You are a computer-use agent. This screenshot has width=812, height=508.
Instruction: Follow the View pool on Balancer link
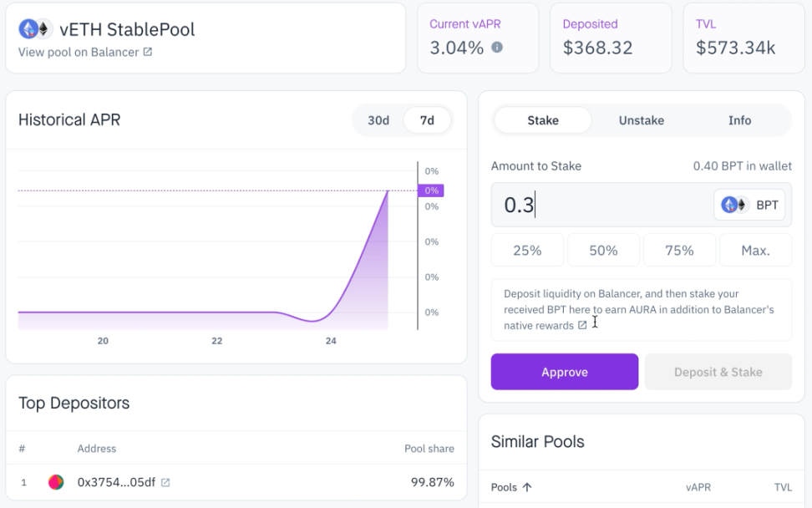(79, 52)
